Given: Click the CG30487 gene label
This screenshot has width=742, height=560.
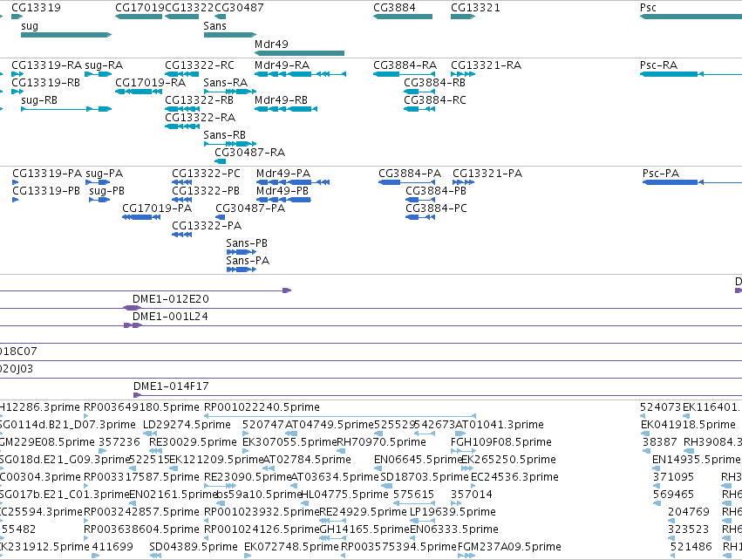Looking at the screenshot, I should [x=239, y=8].
